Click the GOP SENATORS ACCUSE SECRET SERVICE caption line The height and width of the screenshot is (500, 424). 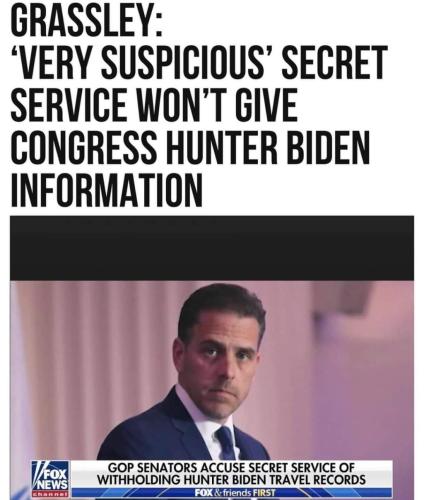tap(232, 468)
